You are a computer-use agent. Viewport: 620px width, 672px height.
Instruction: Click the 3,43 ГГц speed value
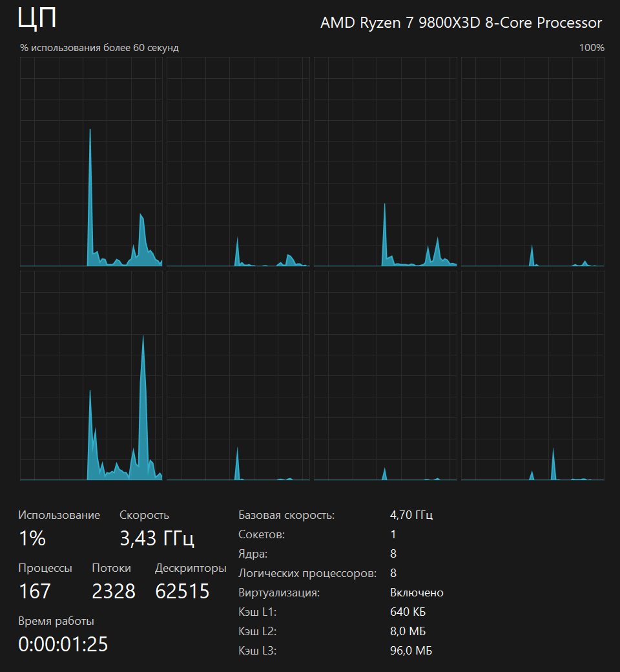point(157,539)
